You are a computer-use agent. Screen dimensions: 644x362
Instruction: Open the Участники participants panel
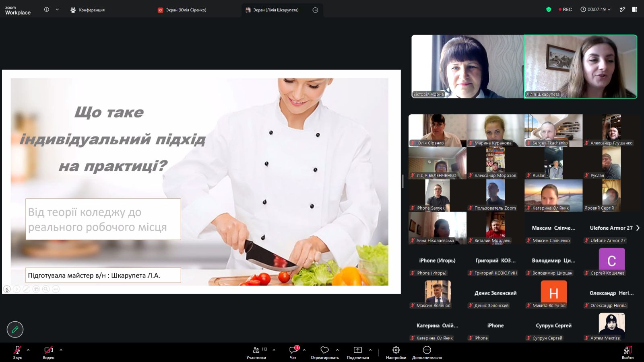(x=256, y=352)
